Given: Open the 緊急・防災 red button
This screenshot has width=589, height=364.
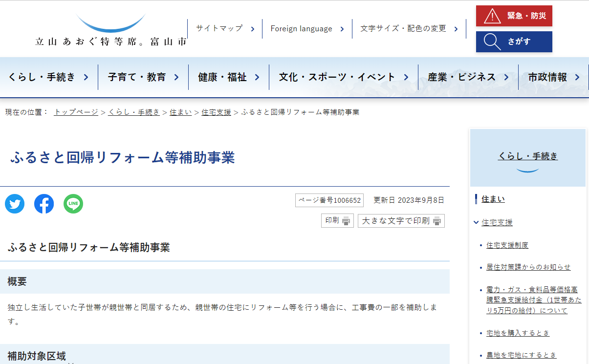Looking at the screenshot, I should (x=514, y=16).
